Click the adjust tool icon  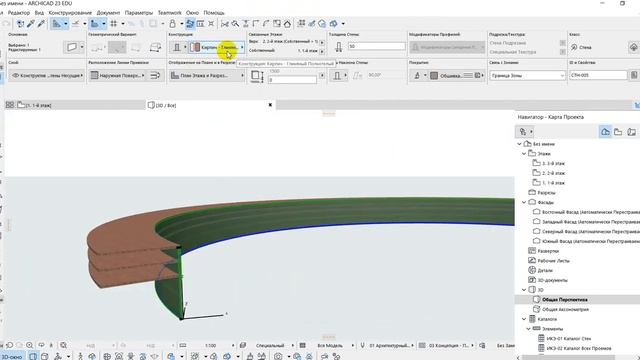click(246, 24)
